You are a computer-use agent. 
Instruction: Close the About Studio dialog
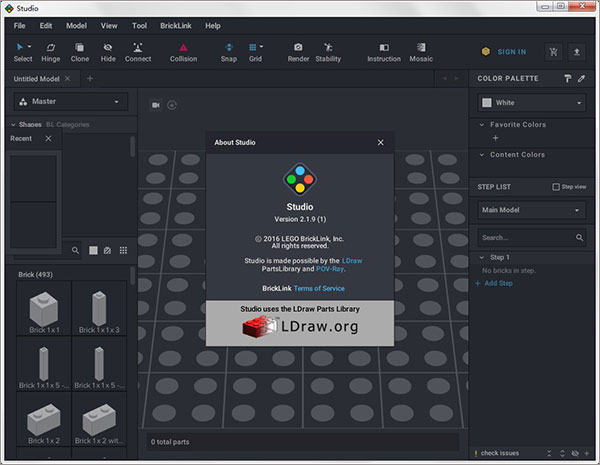point(380,142)
